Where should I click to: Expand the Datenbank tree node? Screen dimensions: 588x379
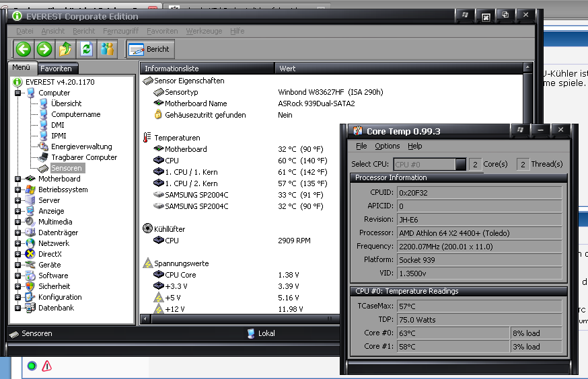(x=17, y=308)
